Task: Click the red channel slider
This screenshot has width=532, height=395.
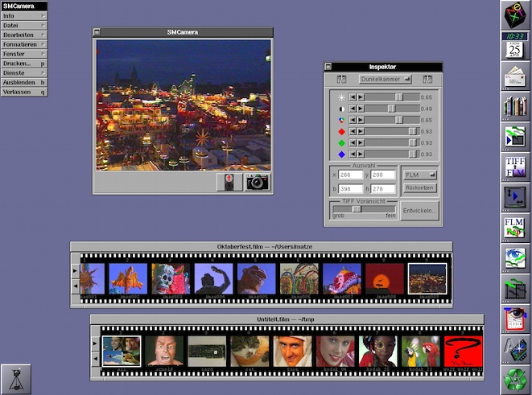Action: click(392, 132)
